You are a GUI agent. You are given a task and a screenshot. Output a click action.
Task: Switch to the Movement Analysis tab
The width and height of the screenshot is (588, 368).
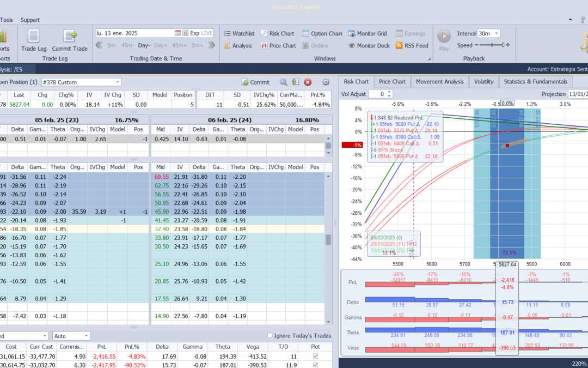pos(439,81)
